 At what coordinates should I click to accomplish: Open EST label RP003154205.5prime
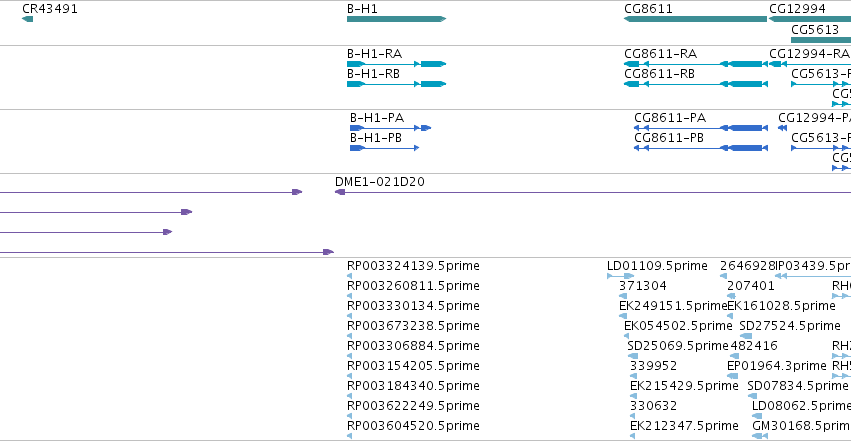point(413,366)
